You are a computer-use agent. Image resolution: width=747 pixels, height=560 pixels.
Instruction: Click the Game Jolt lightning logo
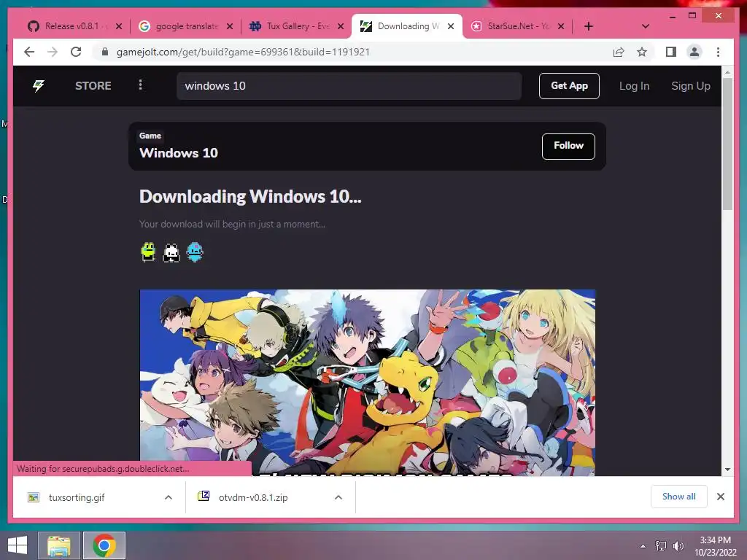(x=39, y=86)
